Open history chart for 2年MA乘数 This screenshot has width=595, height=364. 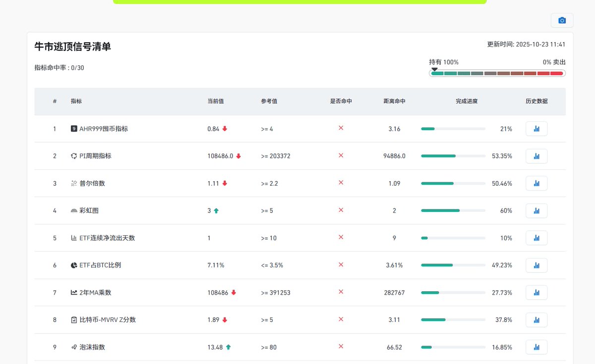tap(536, 293)
